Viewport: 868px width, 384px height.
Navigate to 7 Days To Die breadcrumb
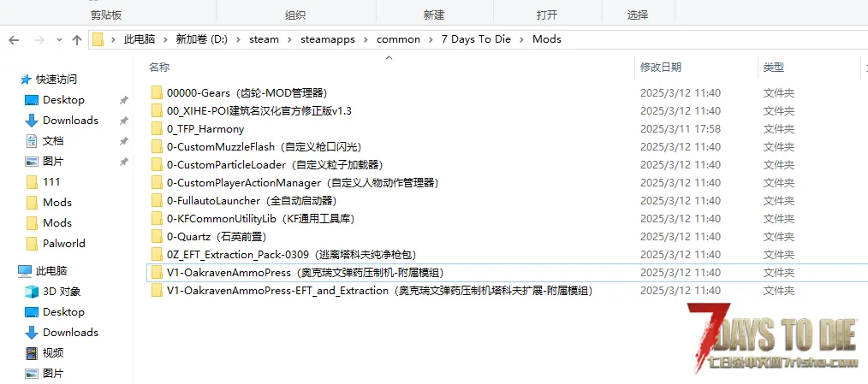click(x=476, y=39)
